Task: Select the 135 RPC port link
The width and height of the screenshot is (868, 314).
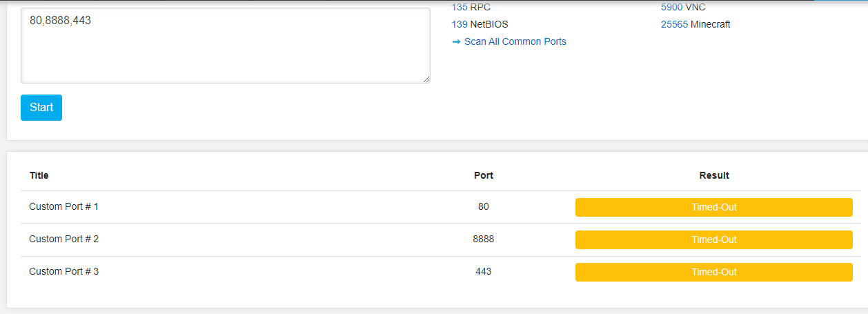Action: click(x=460, y=8)
